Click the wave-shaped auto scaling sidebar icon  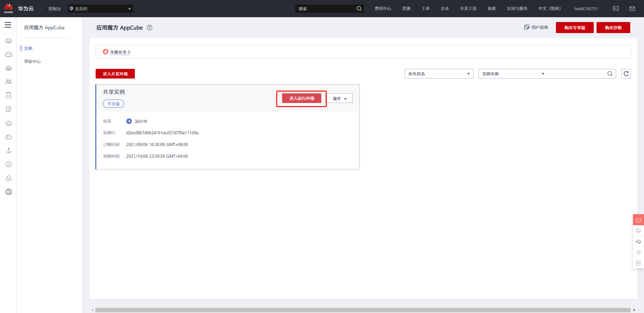pos(9,82)
